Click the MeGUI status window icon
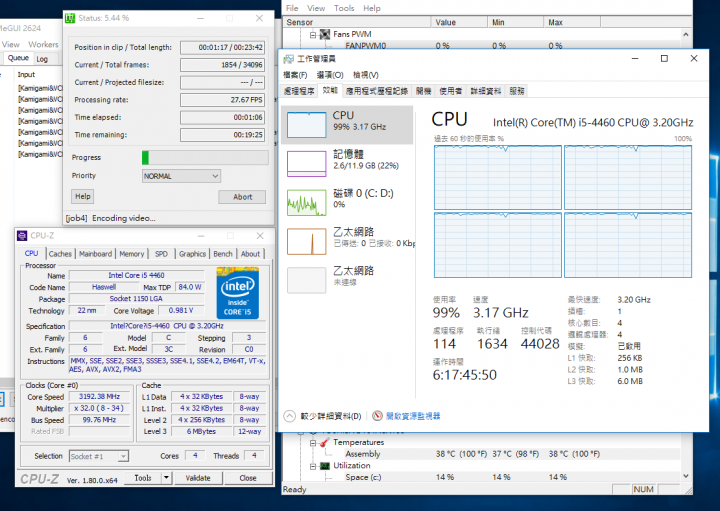Screen dimensions: 720x511 (70, 18)
